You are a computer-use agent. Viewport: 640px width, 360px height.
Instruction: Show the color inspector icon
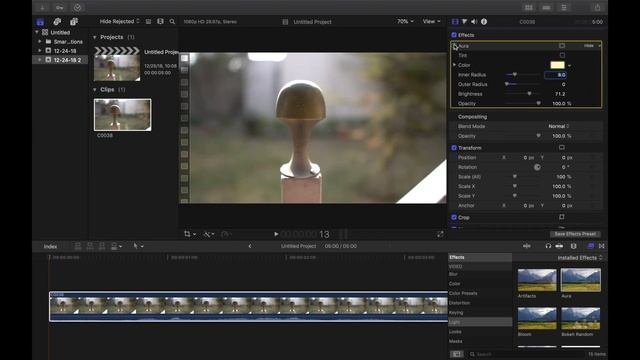[x=464, y=22]
